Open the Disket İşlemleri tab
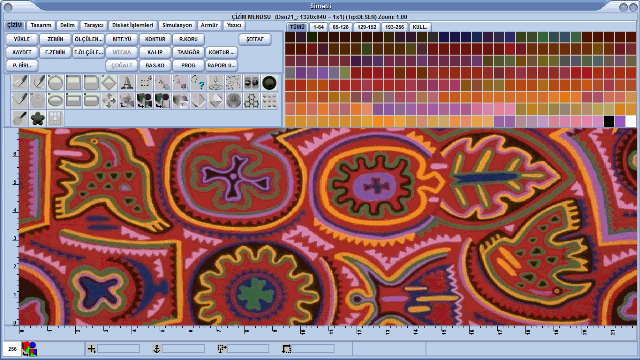The width and height of the screenshot is (640, 360). coord(133,25)
